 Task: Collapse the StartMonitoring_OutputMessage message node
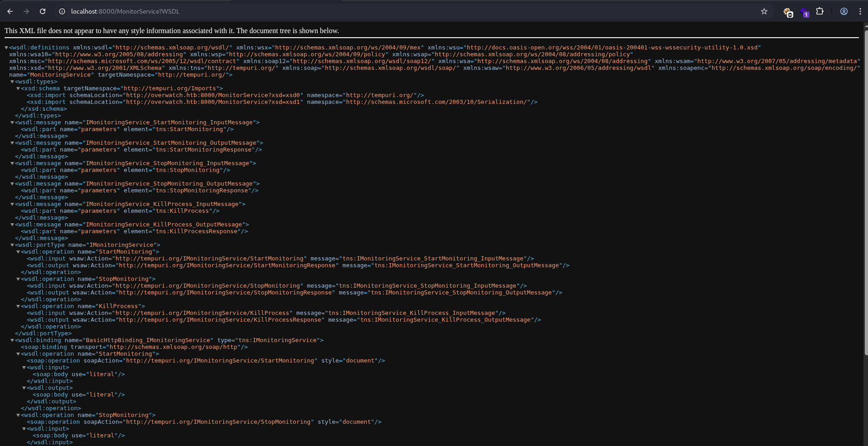[x=12, y=143]
